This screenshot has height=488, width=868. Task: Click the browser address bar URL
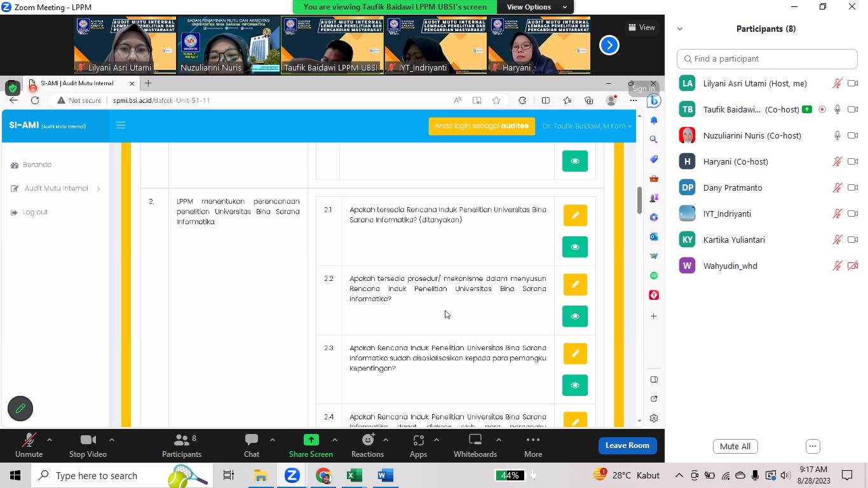pyautogui.click(x=161, y=100)
